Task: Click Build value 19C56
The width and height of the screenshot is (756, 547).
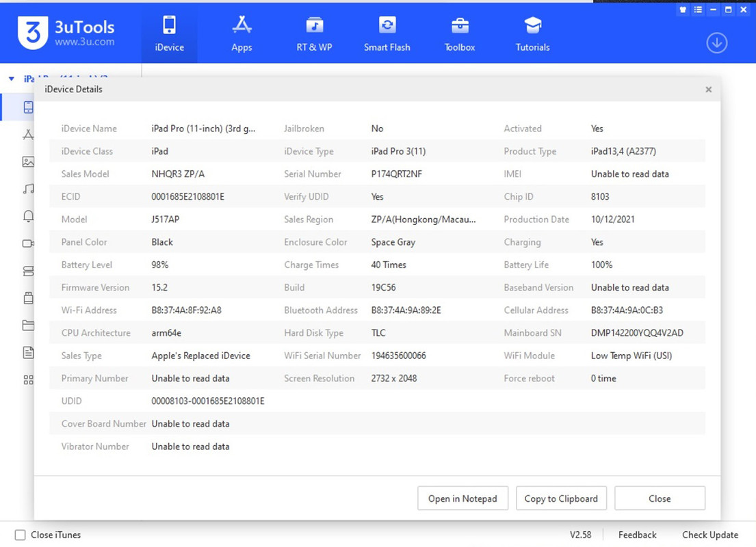Action: 383,287
